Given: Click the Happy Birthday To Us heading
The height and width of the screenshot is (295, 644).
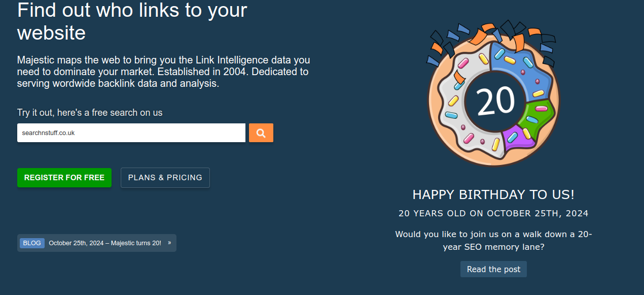Looking at the screenshot, I should pos(493,194).
